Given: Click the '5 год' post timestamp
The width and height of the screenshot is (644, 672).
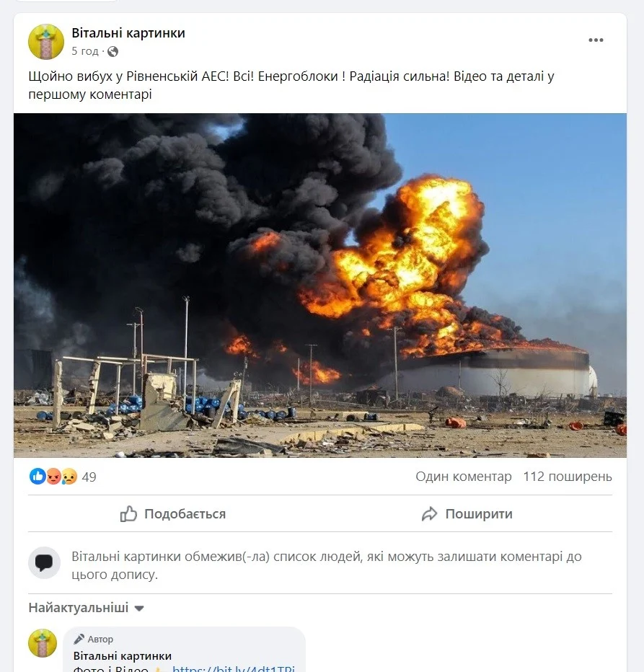Looking at the screenshot, I should coord(84,51).
